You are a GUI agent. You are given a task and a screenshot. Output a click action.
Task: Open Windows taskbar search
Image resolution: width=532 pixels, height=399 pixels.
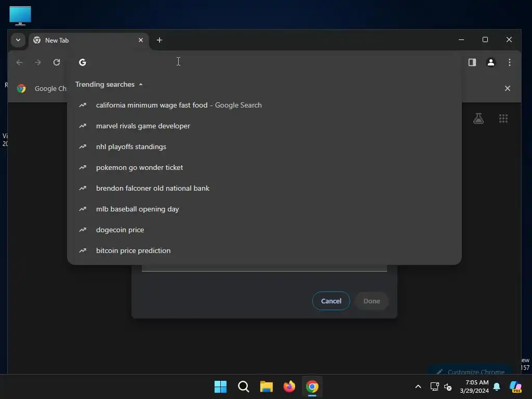tap(243, 387)
